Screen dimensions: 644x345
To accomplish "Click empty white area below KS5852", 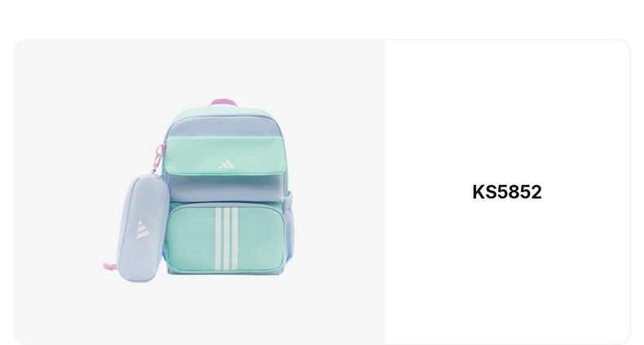I will point(507,271).
